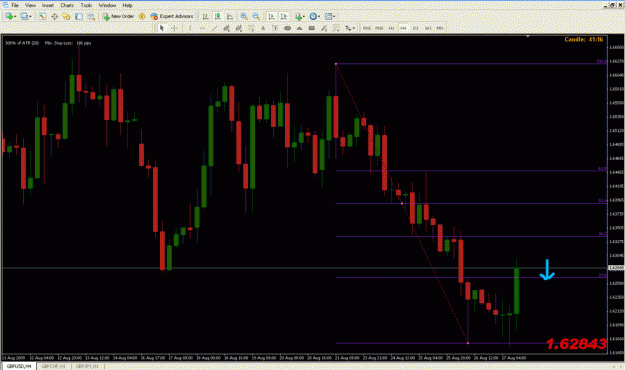Toggle Auto Scroll for the chart
Screen dimensions: 625x370
point(271,16)
